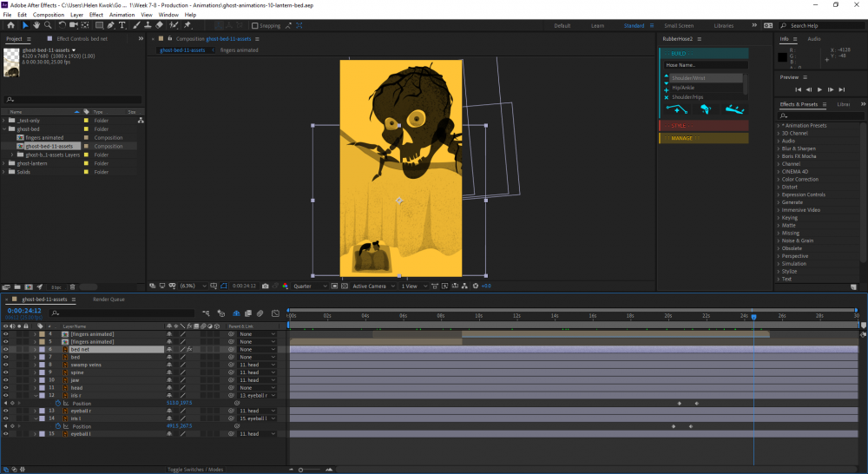The height and width of the screenshot is (474, 868).
Task: Enable the Snapping checkbox
Action: click(254, 25)
